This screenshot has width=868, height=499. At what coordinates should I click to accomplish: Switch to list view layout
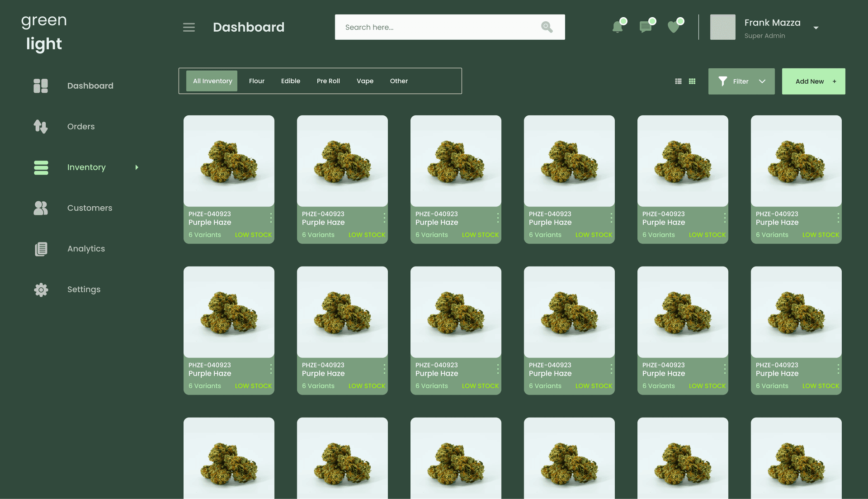tap(678, 81)
